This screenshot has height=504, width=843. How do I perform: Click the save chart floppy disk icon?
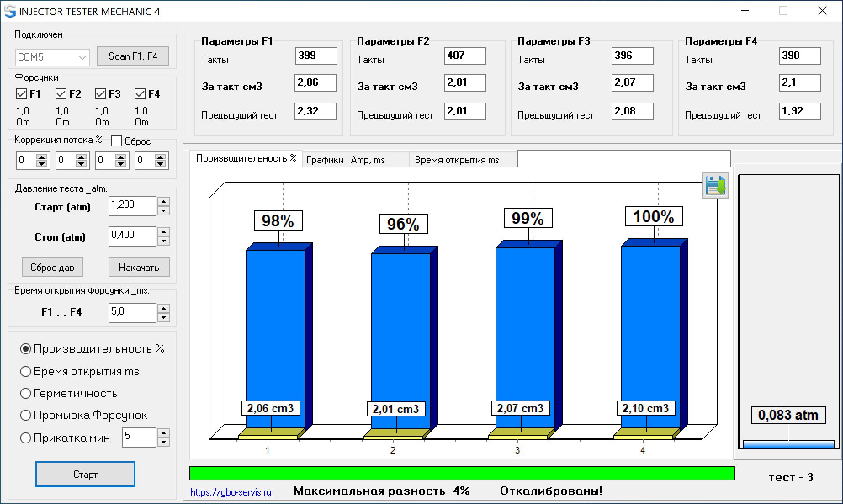(715, 186)
